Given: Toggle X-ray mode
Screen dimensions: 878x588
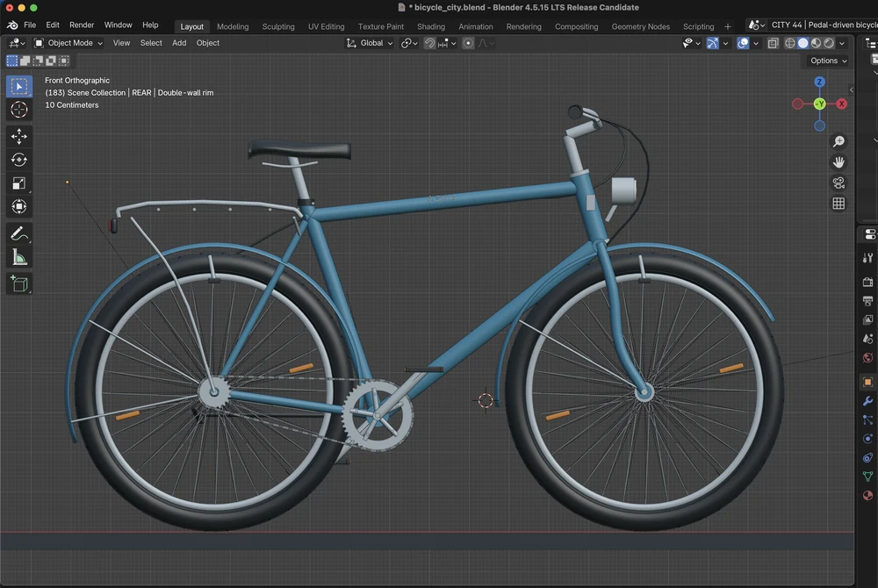Looking at the screenshot, I should click(x=773, y=43).
